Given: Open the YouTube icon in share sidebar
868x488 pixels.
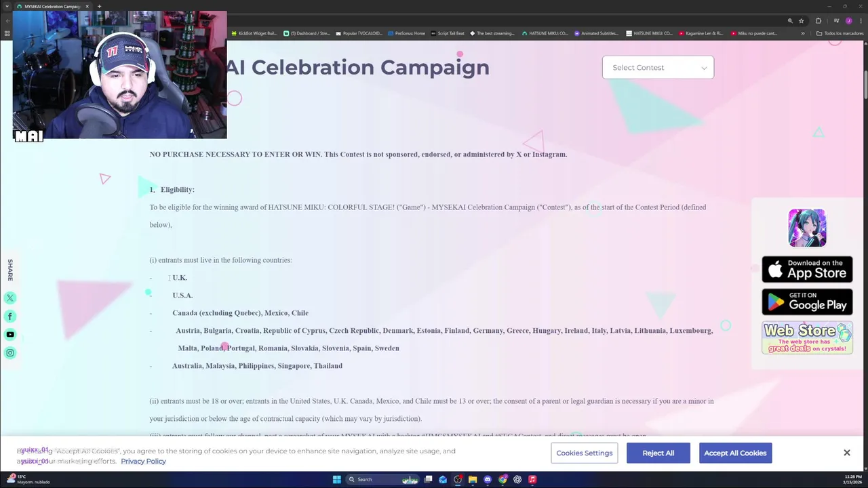Looking at the screenshot, I should [x=10, y=334].
